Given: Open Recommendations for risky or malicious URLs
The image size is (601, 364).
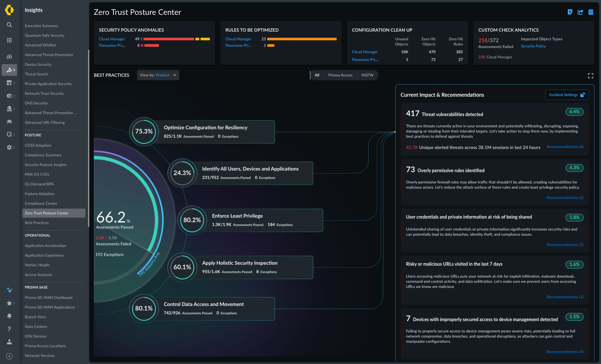Looking at the screenshot, I should (565, 297).
